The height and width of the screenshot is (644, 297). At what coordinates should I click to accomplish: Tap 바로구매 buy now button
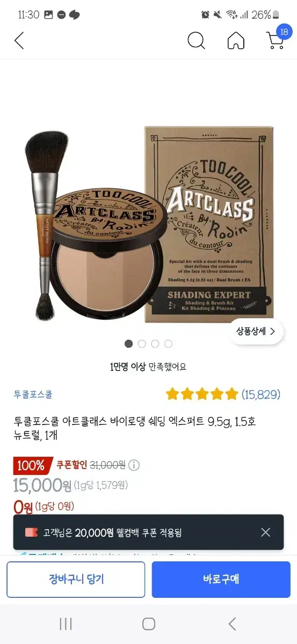[x=221, y=580]
